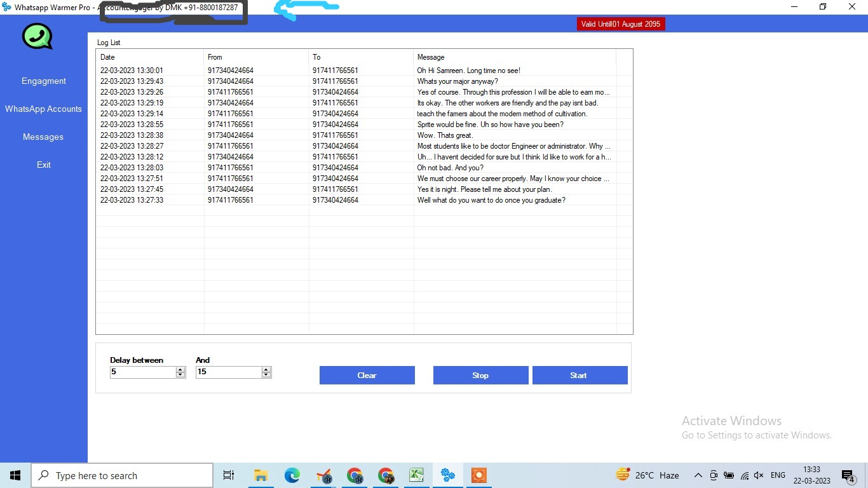The width and height of the screenshot is (868, 488).
Task: Click date cell '22-03-2023 13:27:33'
Action: point(132,200)
